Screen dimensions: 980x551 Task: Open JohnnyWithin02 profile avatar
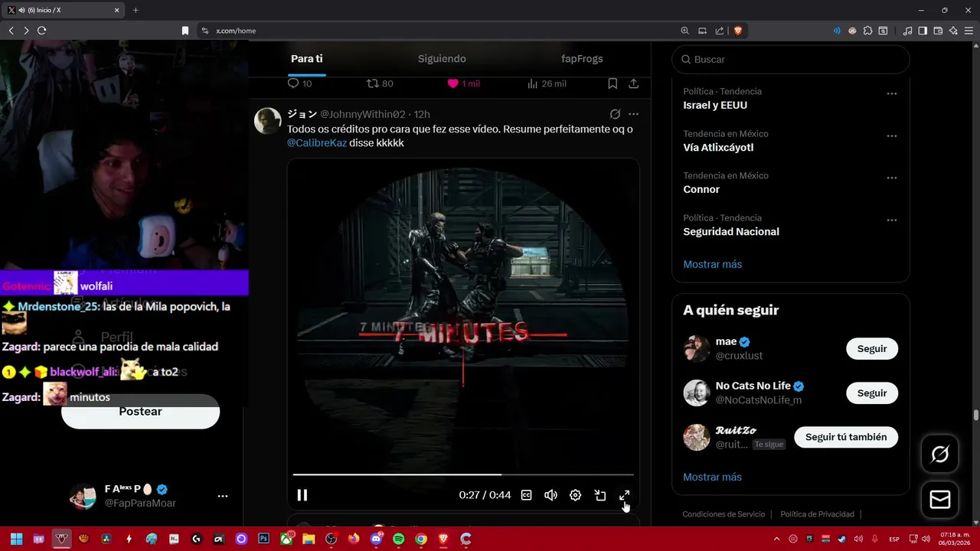tap(267, 121)
